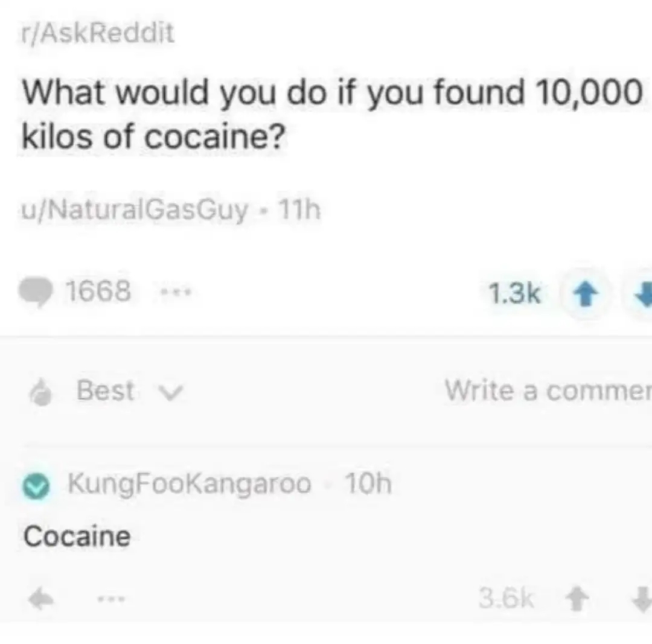This screenshot has width=652, height=644.
Task: Downvote the Cocaine comment
Action: [642, 599]
